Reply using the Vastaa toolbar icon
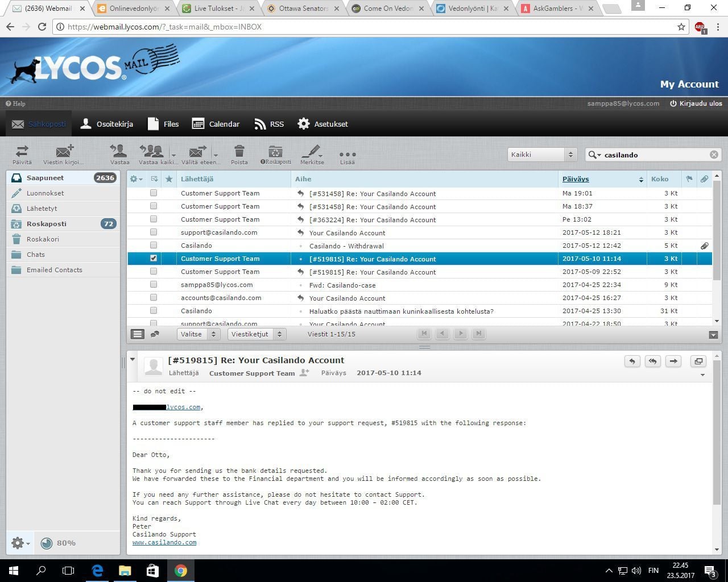Screen dimensions: 728x582 [x=119, y=154]
